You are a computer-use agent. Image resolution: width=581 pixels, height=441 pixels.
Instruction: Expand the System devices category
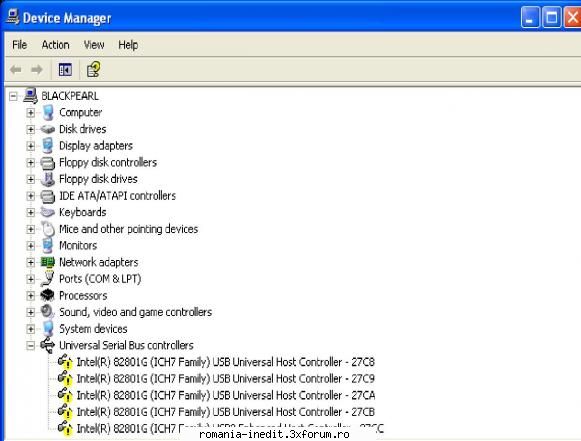pos(30,329)
